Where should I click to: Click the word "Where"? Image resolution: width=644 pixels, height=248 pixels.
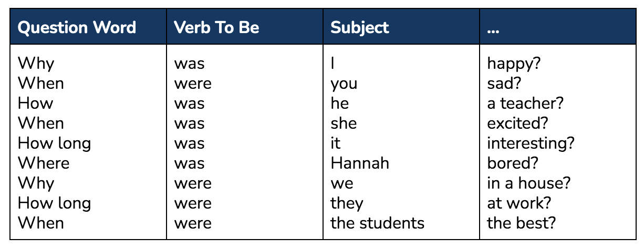tap(44, 163)
